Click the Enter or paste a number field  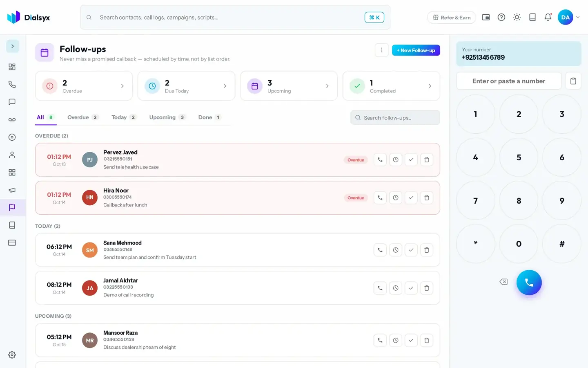pos(509,81)
